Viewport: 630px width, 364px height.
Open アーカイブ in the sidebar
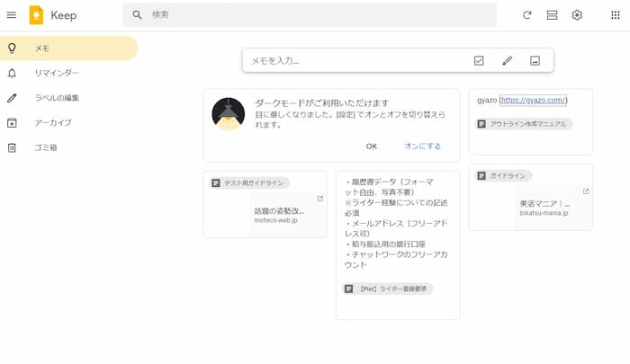[x=68, y=123]
